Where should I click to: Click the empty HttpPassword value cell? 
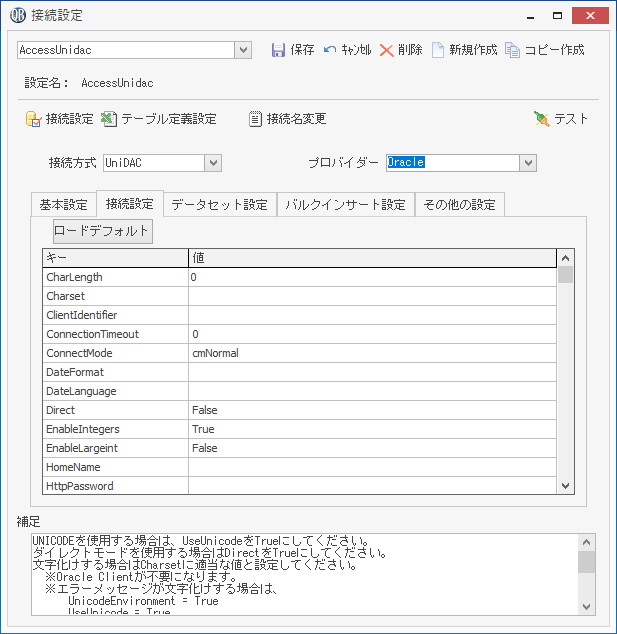(x=372, y=486)
